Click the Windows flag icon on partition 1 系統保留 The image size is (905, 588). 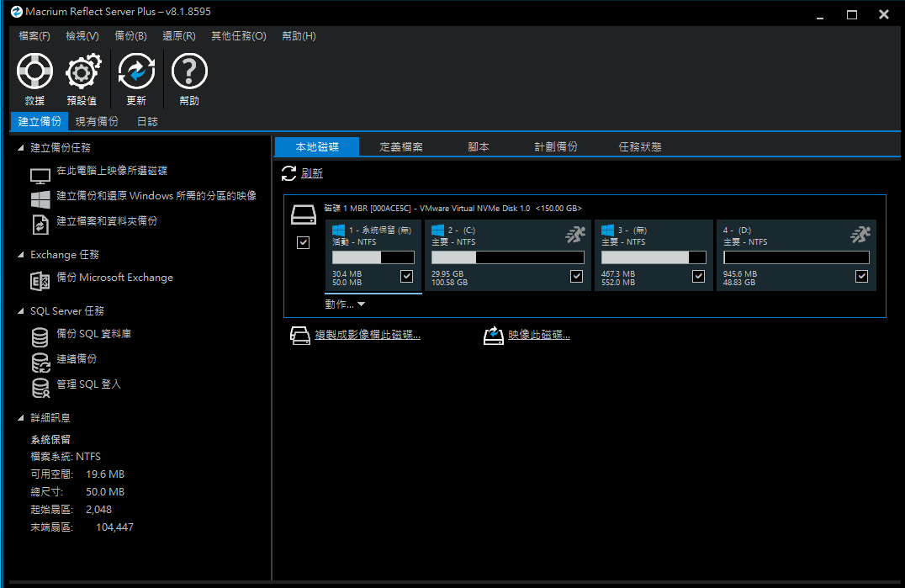tap(338, 230)
